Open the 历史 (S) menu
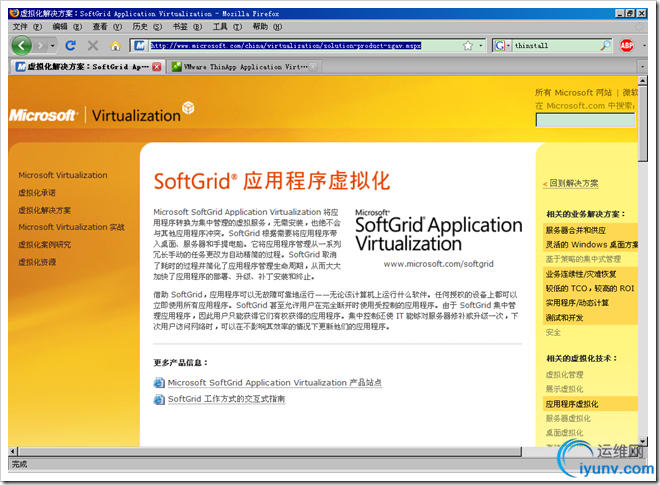Viewport: 660px width, 485px height. (147, 27)
